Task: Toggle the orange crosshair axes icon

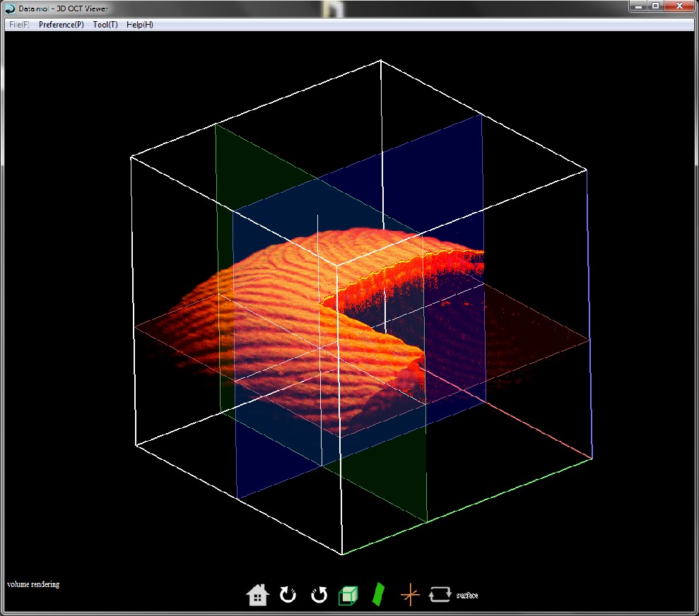Action: (410, 595)
